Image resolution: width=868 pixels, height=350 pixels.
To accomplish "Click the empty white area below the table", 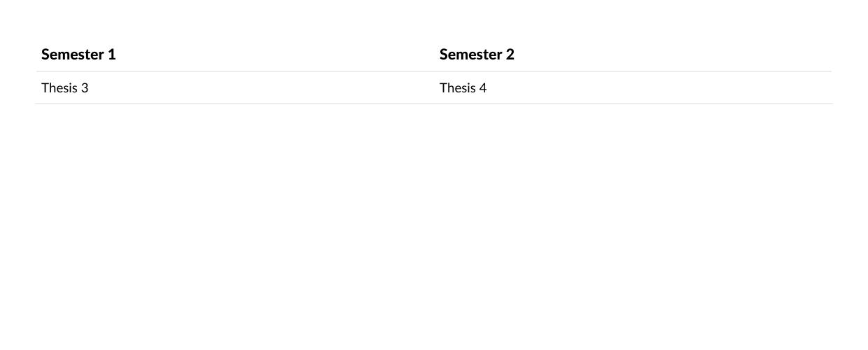I will [x=434, y=224].
